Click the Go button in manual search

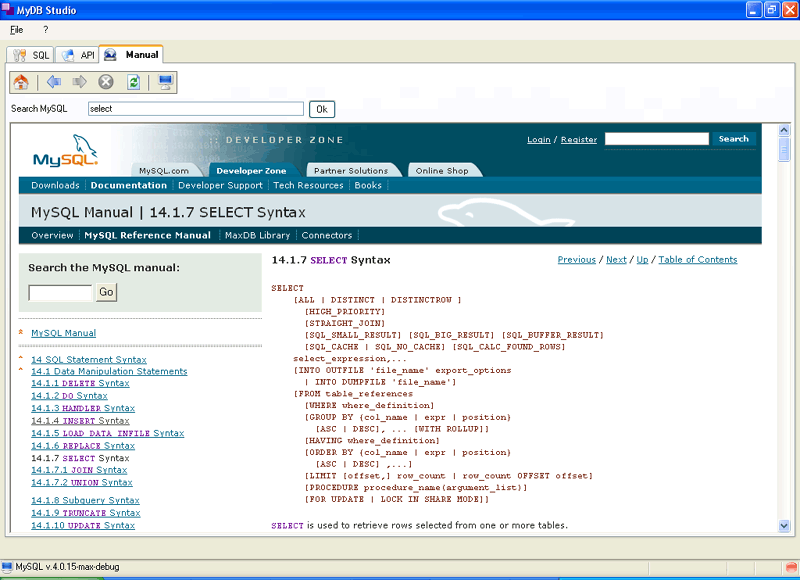click(x=106, y=293)
